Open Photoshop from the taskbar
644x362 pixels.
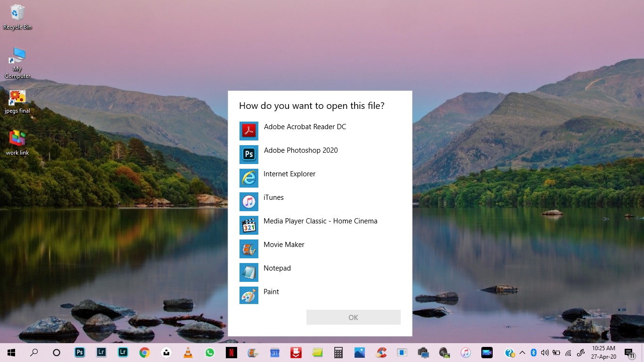80,352
